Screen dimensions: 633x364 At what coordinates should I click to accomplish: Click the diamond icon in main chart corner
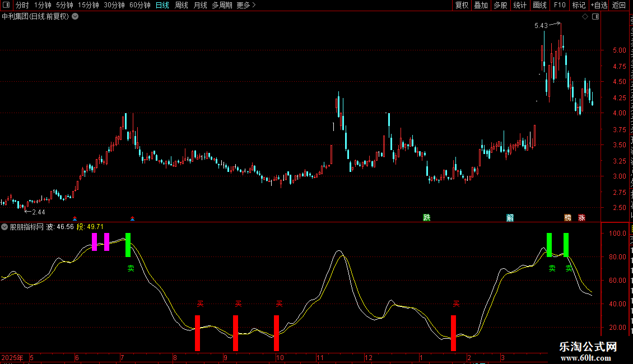click(585, 17)
